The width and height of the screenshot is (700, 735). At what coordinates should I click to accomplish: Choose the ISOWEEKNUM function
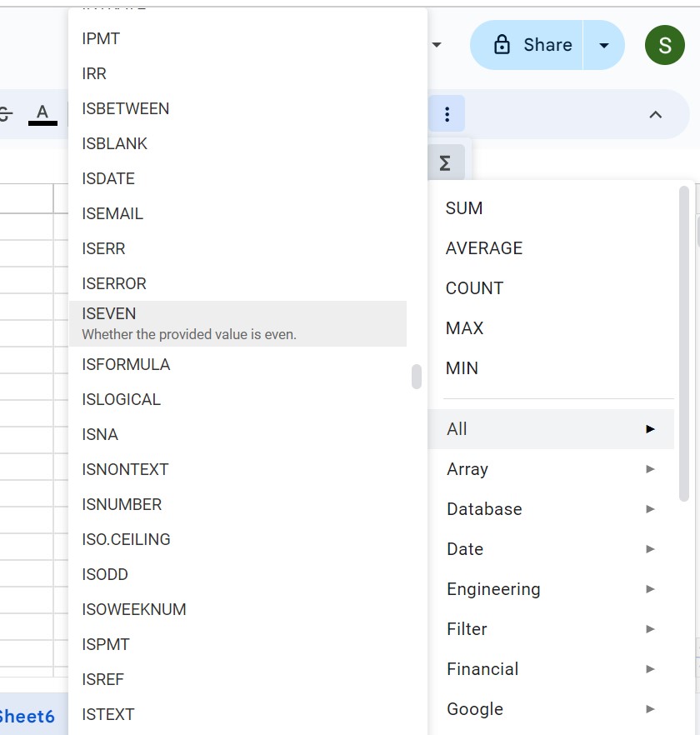coord(237,609)
